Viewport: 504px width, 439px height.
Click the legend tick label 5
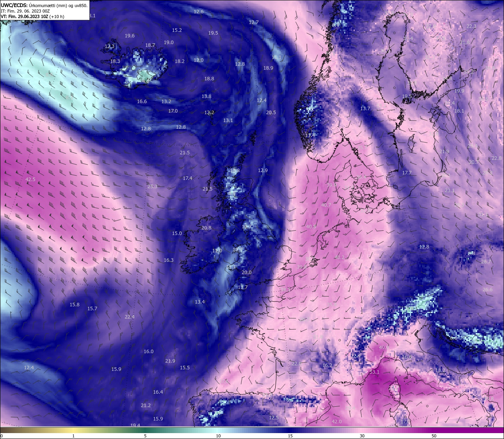pos(145,436)
